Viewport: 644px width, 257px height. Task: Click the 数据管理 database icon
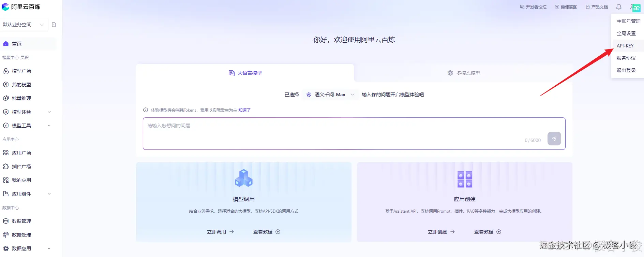point(6,221)
